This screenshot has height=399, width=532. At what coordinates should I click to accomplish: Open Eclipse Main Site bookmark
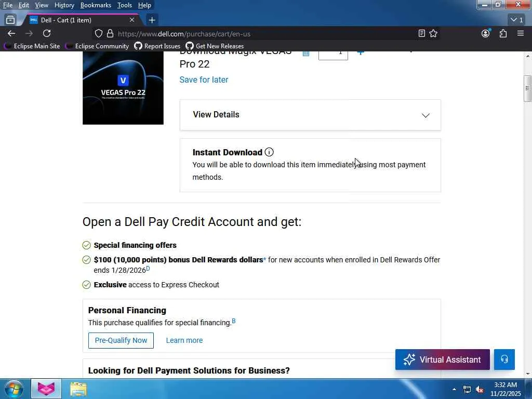pos(33,46)
